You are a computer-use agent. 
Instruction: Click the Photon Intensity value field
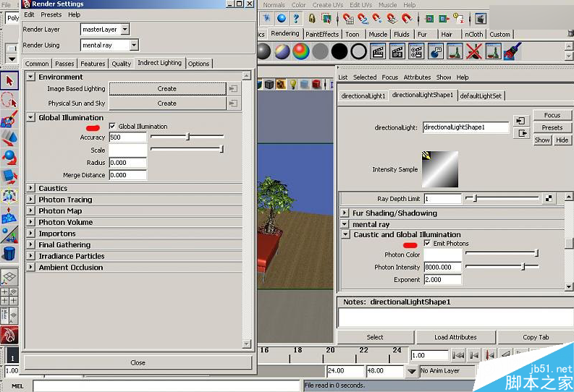(x=442, y=268)
